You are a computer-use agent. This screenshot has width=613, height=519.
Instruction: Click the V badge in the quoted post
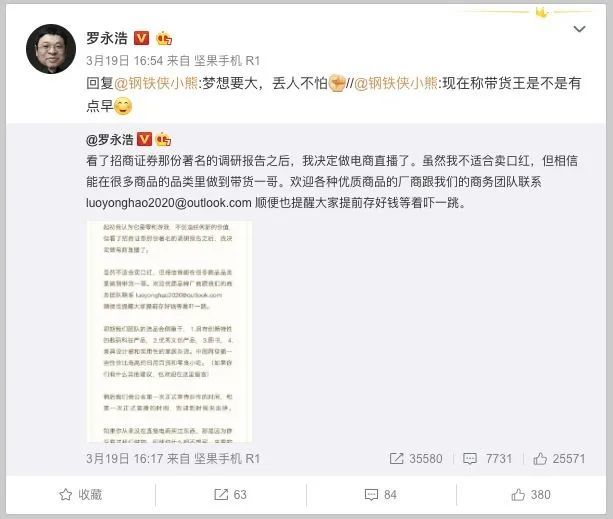144,139
